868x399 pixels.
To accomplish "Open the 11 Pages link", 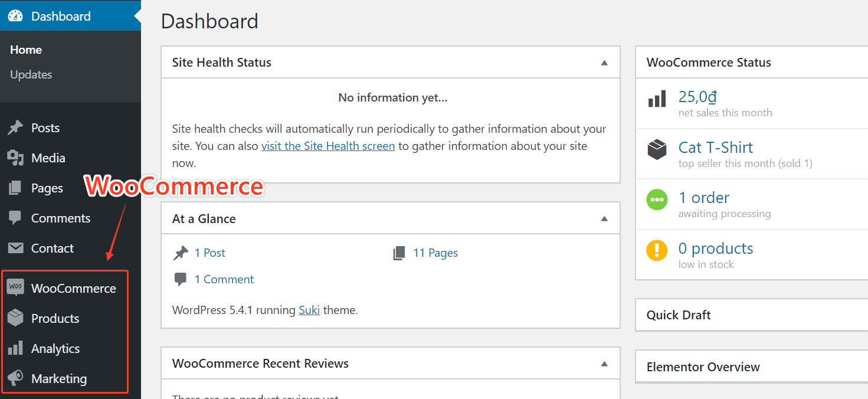I will [x=435, y=253].
